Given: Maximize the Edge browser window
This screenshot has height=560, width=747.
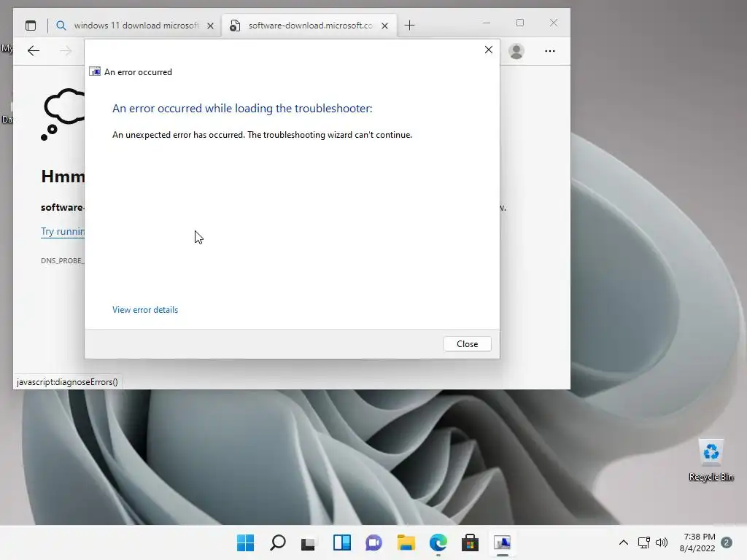Looking at the screenshot, I should pyautogui.click(x=519, y=23).
